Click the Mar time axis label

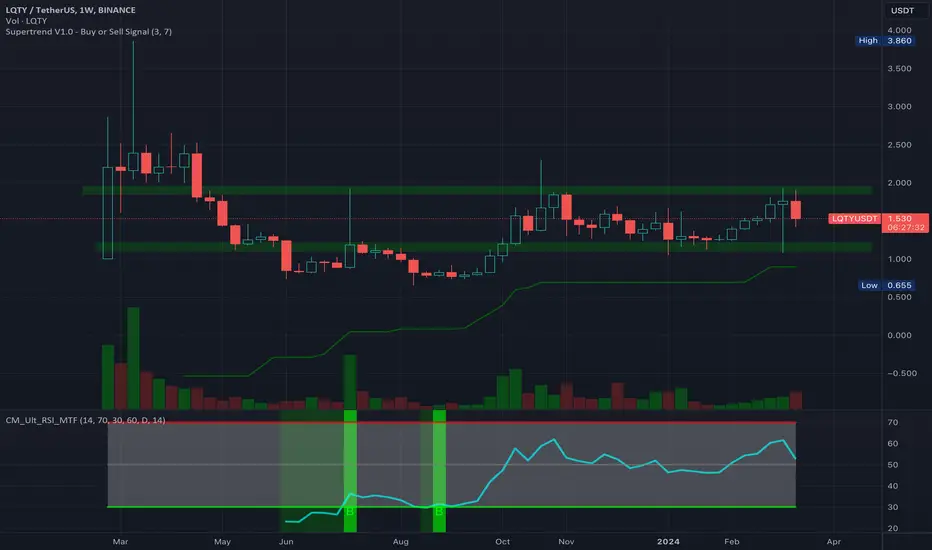coord(120,542)
